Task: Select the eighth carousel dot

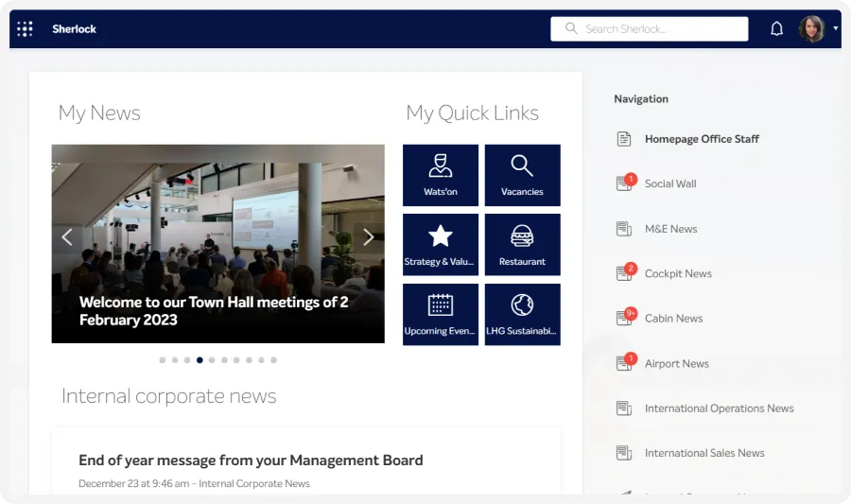Action: tap(249, 360)
